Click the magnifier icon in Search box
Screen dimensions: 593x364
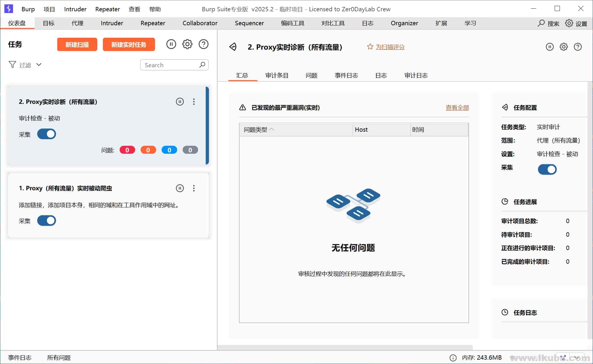point(202,65)
